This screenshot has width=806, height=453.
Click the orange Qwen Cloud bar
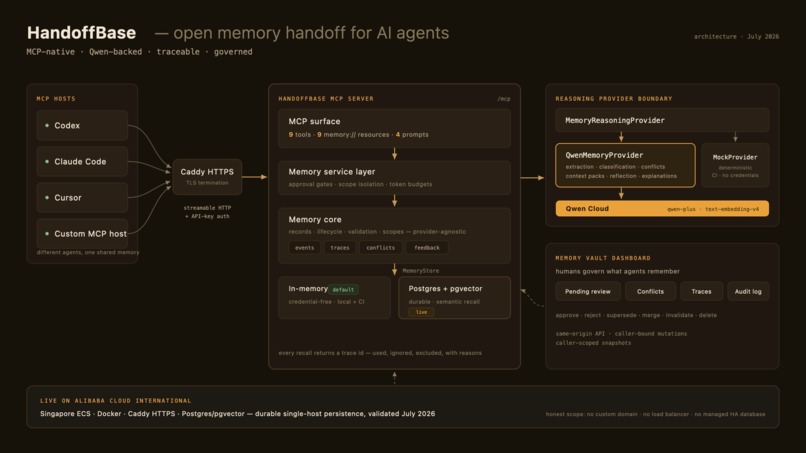pos(662,209)
